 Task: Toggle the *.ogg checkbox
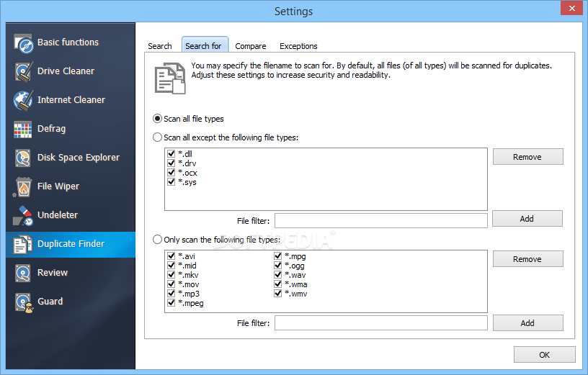tap(278, 265)
